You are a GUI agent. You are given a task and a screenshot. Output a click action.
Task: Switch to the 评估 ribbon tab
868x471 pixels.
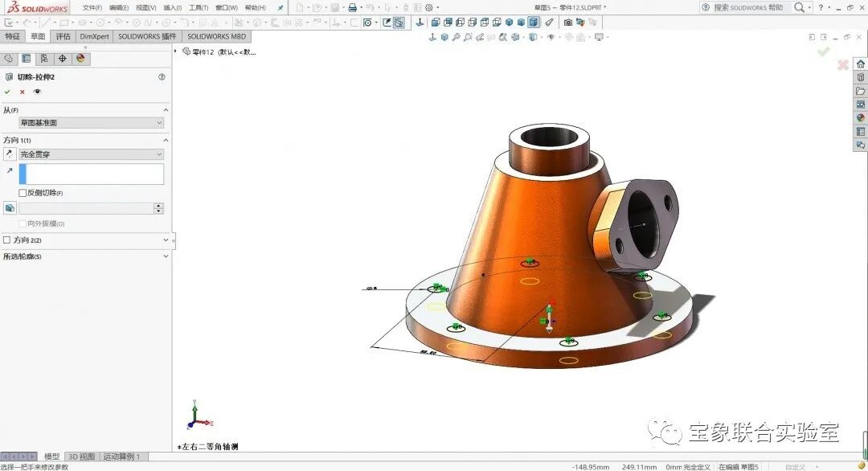pos(63,36)
